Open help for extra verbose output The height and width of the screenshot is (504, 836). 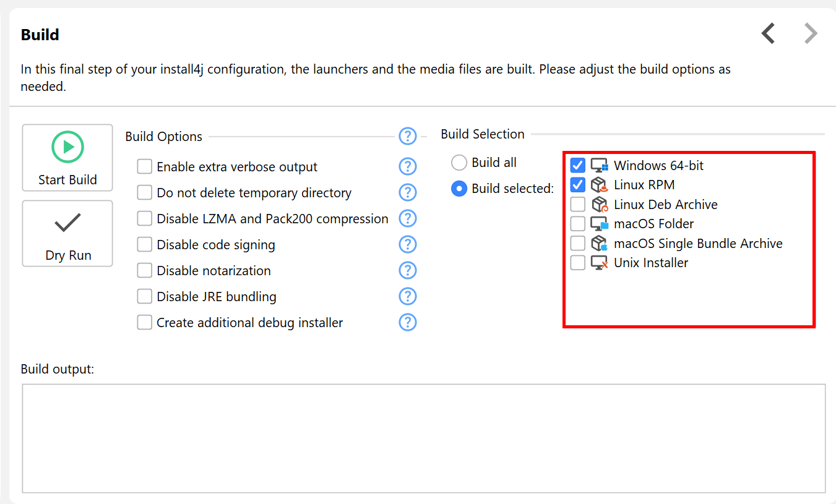click(407, 167)
